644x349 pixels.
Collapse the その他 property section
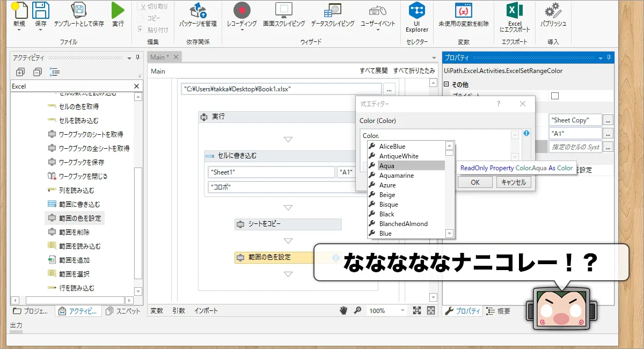click(447, 84)
